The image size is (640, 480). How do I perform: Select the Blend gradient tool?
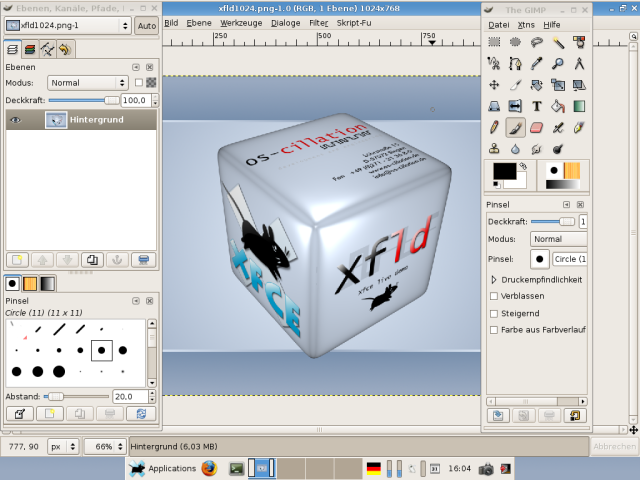coord(579,106)
